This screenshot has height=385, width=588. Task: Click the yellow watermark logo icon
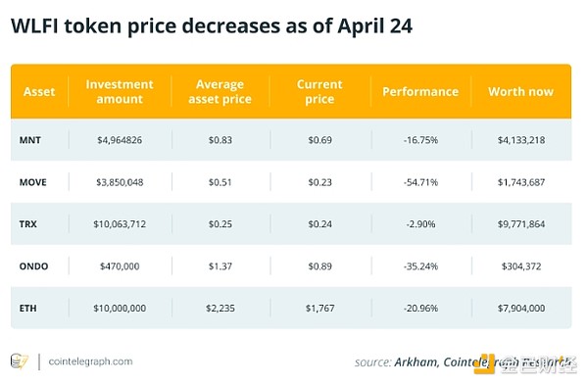click(484, 364)
